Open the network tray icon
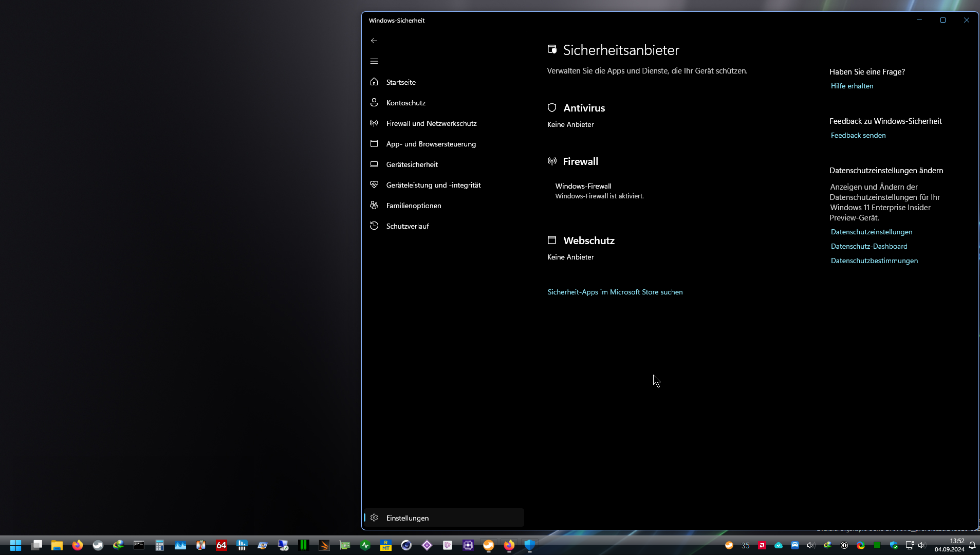The width and height of the screenshot is (980, 555). click(910, 545)
